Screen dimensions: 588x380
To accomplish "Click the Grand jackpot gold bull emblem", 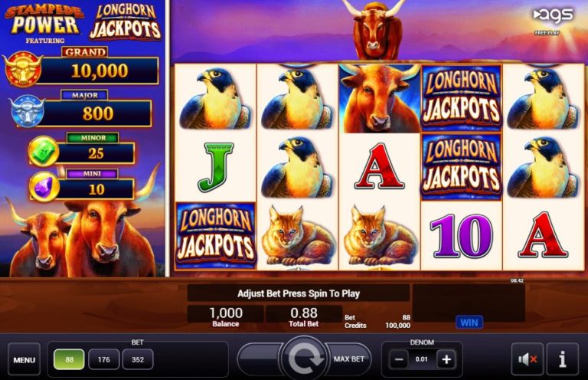I will (x=23, y=70).
